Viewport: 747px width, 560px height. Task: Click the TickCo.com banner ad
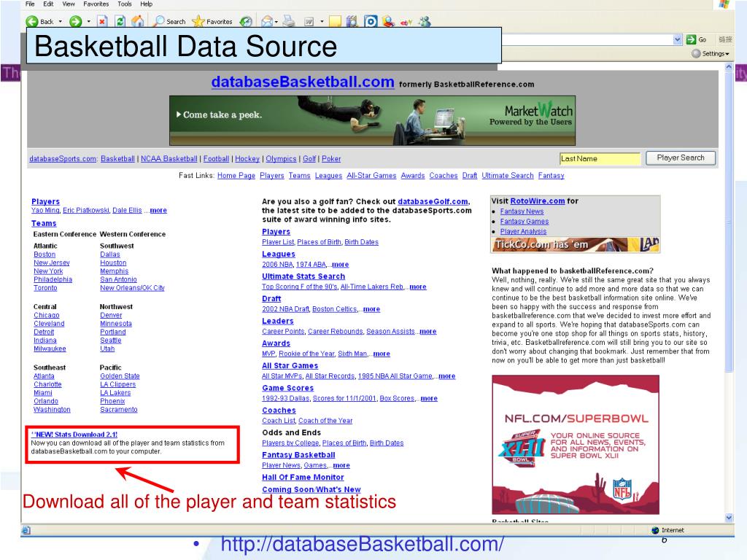[x=576, y=245]
